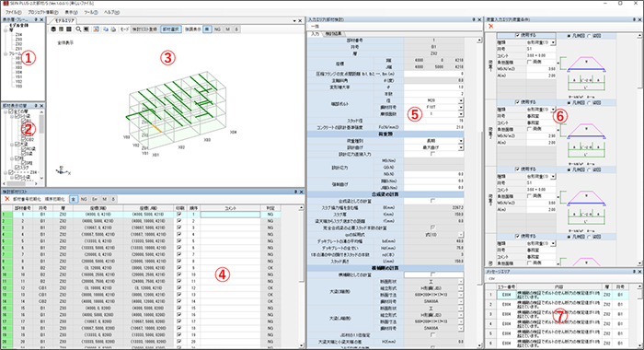
Task: Toggle the use checkbox for load 1
Action: pos(517,35)
